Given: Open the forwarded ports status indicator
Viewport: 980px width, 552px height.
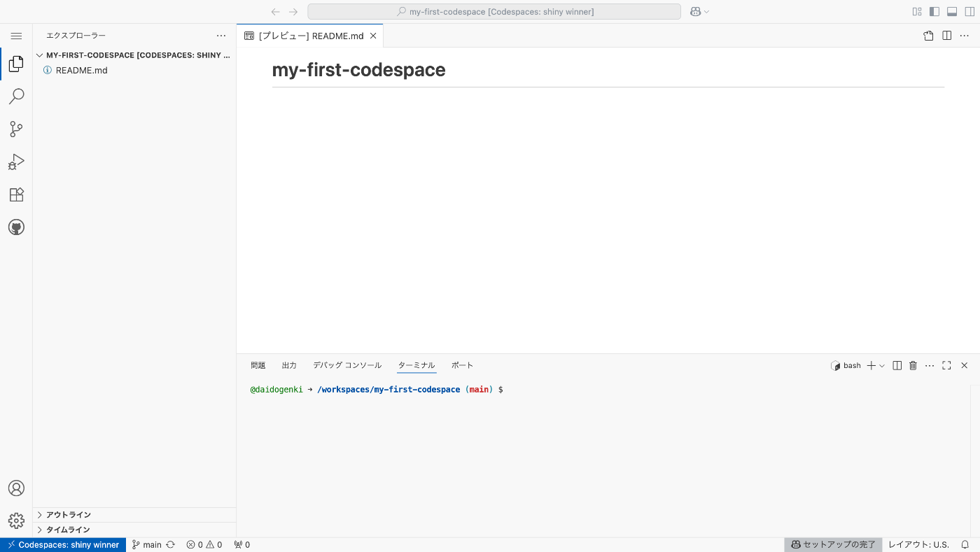Looking at the screenshot, I should 241,545.
